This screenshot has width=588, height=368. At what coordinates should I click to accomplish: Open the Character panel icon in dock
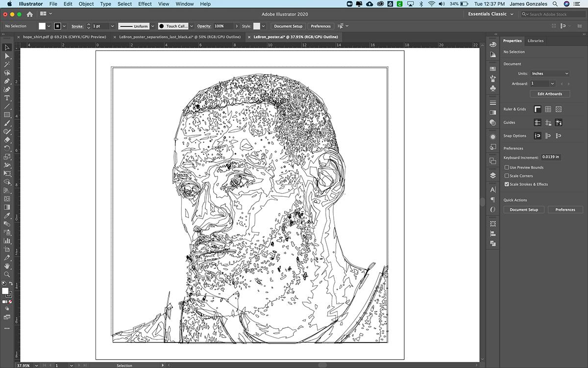tap(493, 189)
